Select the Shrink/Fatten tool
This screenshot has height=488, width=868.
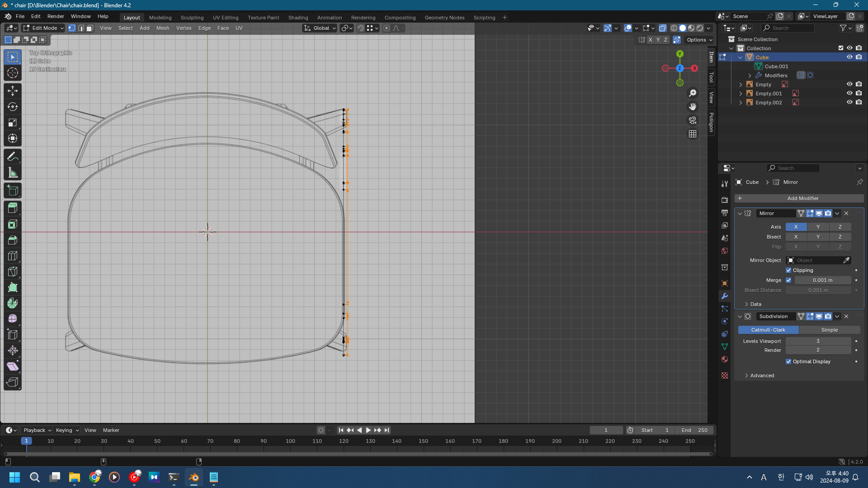pyautogui.click(x=13, y=351)
